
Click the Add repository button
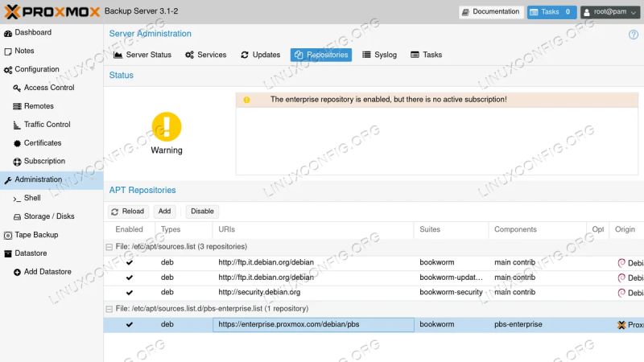click(x=165, y=212)
